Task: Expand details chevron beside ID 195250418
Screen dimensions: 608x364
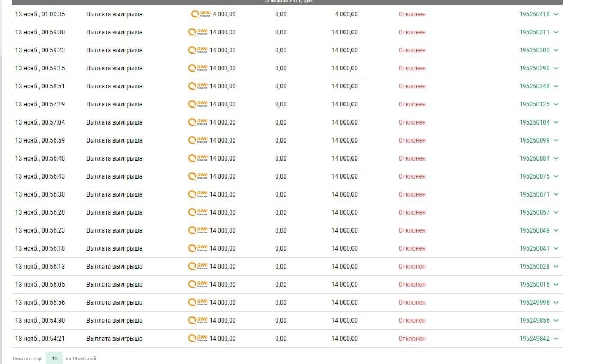Action: 556,14
